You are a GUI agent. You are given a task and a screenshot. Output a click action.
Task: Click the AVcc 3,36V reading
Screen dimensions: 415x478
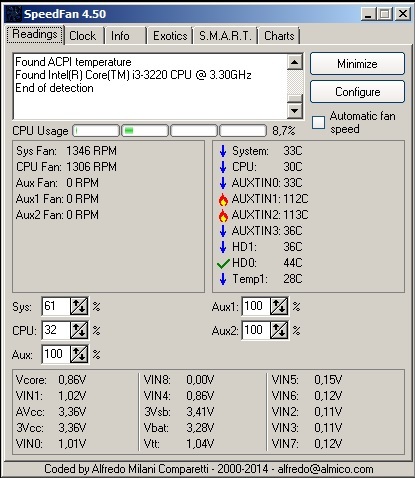pos(51,412)
